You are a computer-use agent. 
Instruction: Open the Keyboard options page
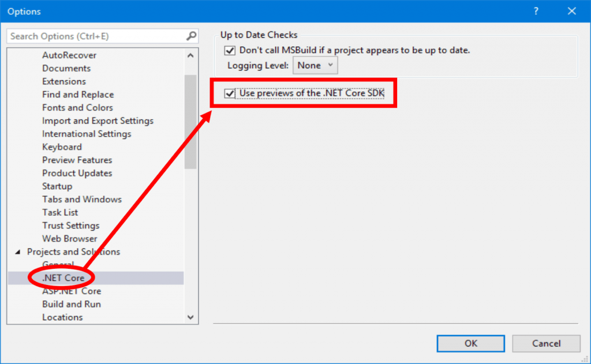(62, 147)
